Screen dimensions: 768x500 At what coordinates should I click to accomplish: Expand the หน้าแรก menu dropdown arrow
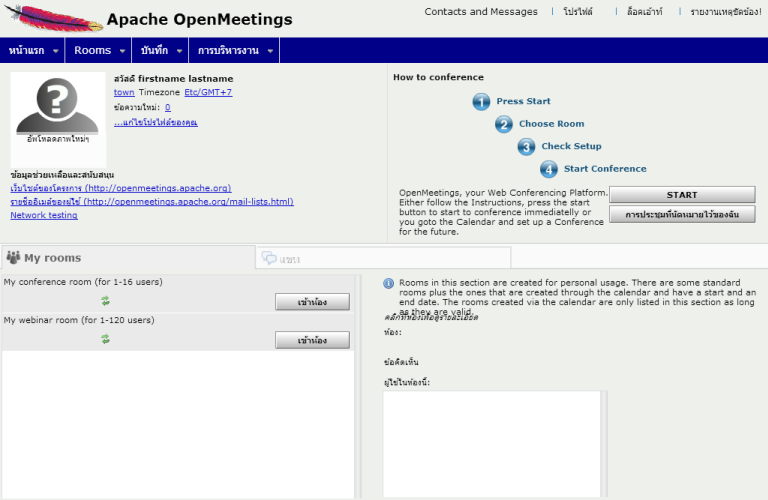(x=55, y=51)
